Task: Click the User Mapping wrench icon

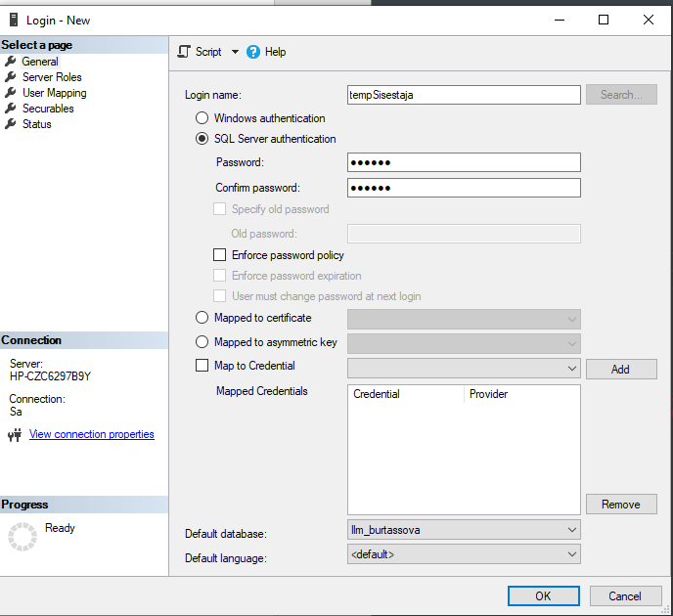Action: [11, 93]
